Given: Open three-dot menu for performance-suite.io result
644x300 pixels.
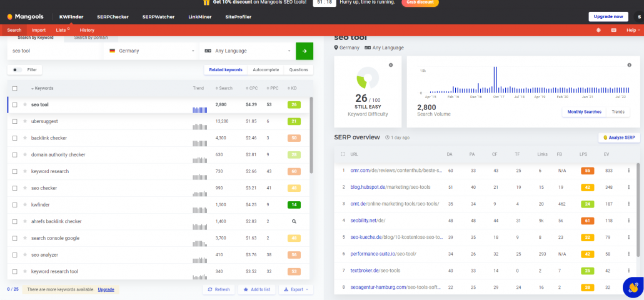Looking at the screenshot, I should pyautogui.click(x=629, y=254).
